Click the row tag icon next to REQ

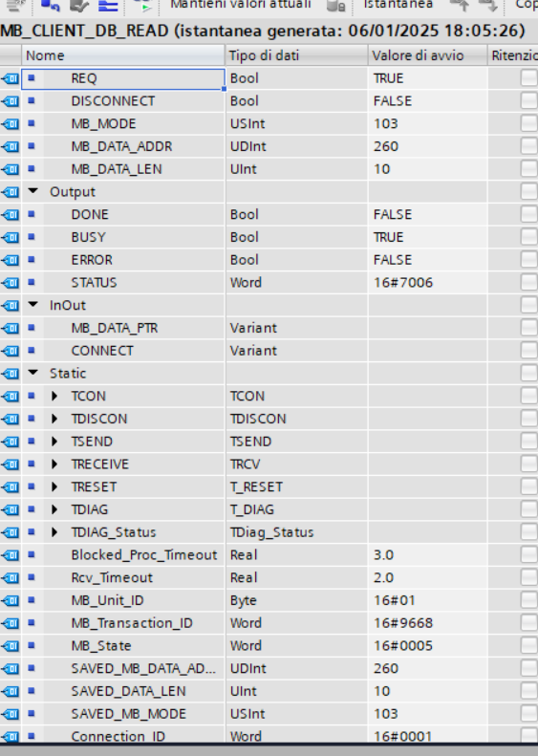coord(11,78)
